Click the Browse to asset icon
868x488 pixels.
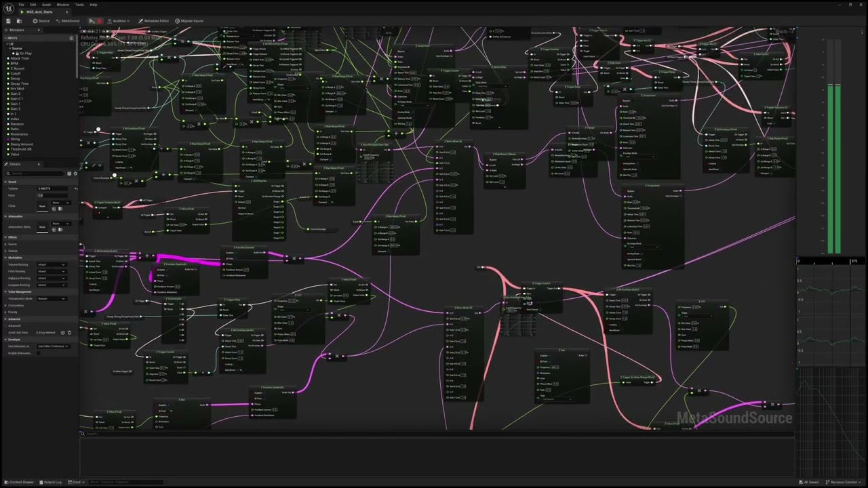click(x=19, y=21)
